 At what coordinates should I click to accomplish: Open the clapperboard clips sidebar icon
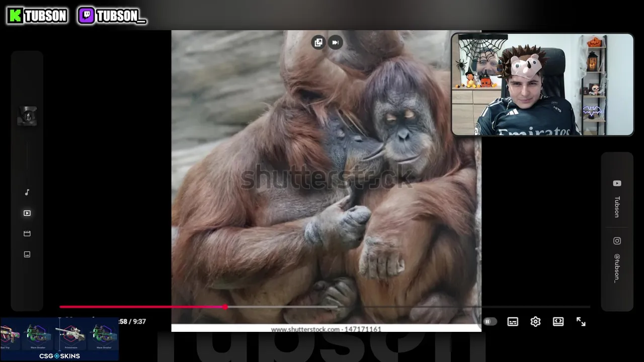click(x=27, y=234)
